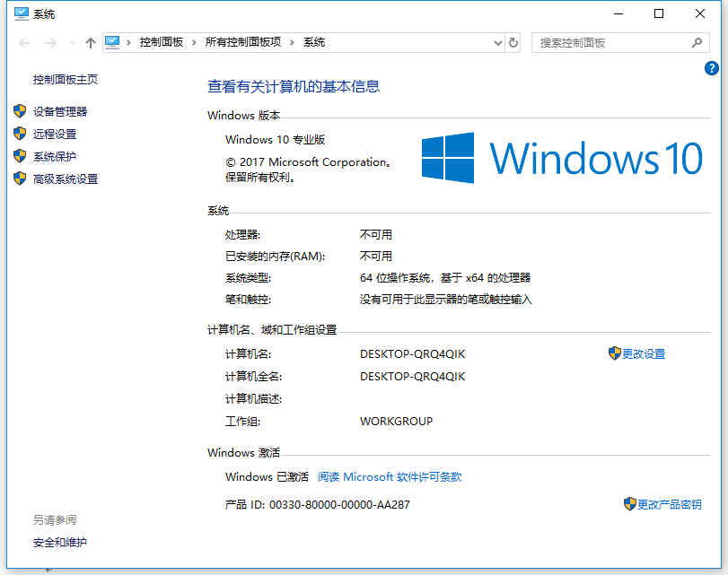Click 更改产品密钥 link
Viewport: 728px width, 575px height.
[669, 504]
